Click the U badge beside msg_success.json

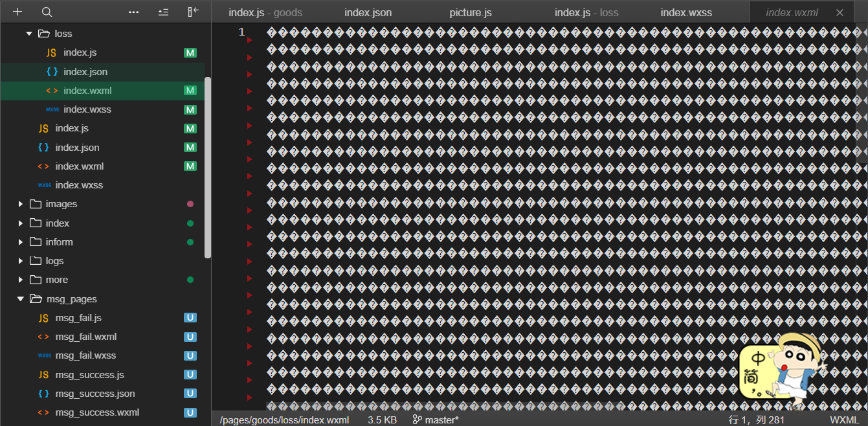pos(190,394)
